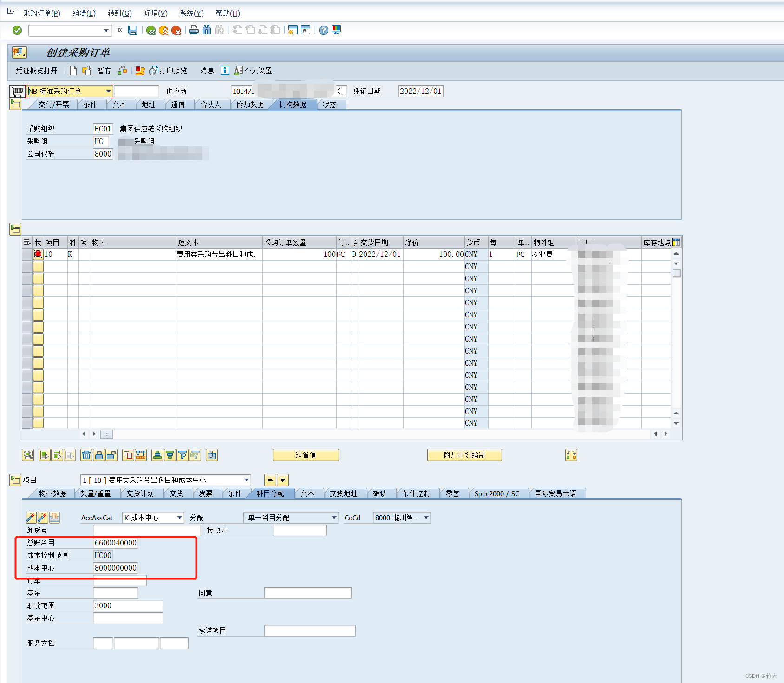Click the previous item up arrow button
The width and height of the screenshot is (784, 683).
pos(270,480)
